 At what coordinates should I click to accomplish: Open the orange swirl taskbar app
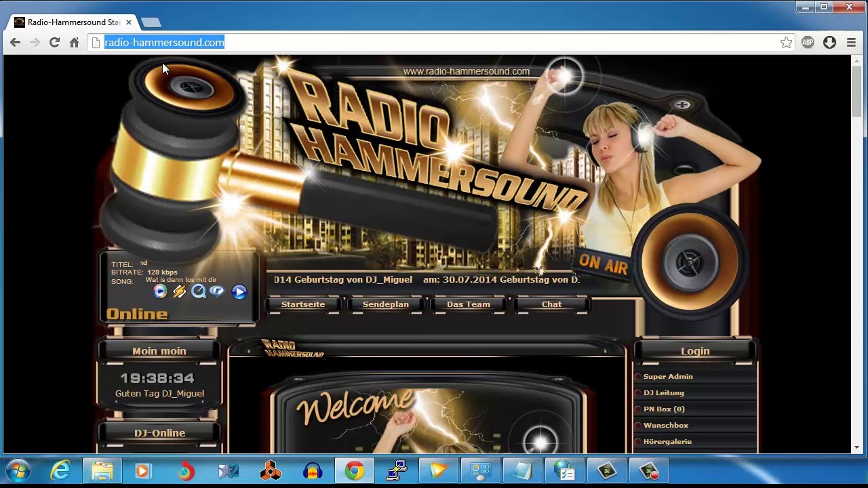pos(185,471)
